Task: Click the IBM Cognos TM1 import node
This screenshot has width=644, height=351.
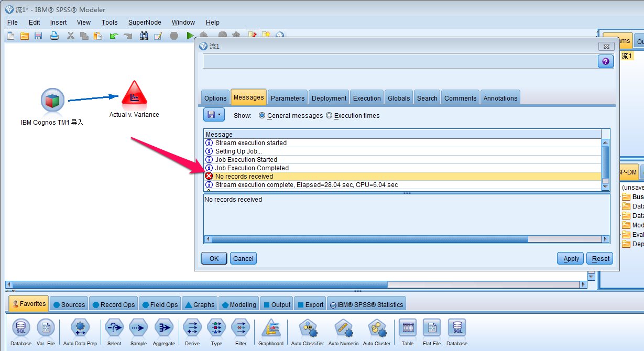Action: pos(52,100)
